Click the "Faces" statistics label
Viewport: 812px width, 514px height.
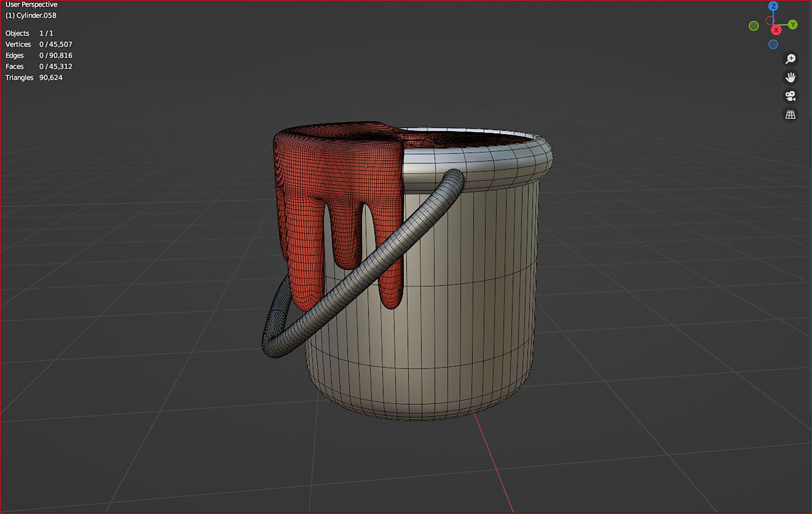pyautogui.click(x=15, y=66)
